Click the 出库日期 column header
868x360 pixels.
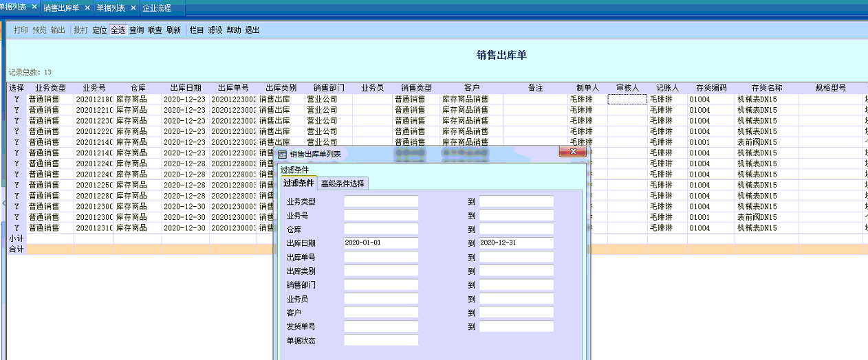(x=186, y=89)
